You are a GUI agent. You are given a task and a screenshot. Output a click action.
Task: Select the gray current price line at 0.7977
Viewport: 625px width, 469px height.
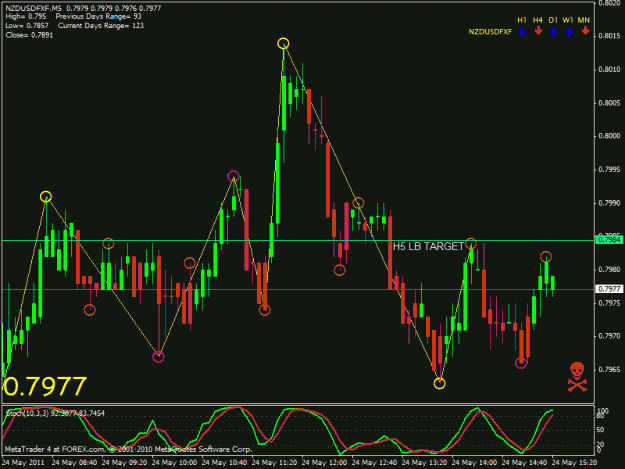click(298, 289)
